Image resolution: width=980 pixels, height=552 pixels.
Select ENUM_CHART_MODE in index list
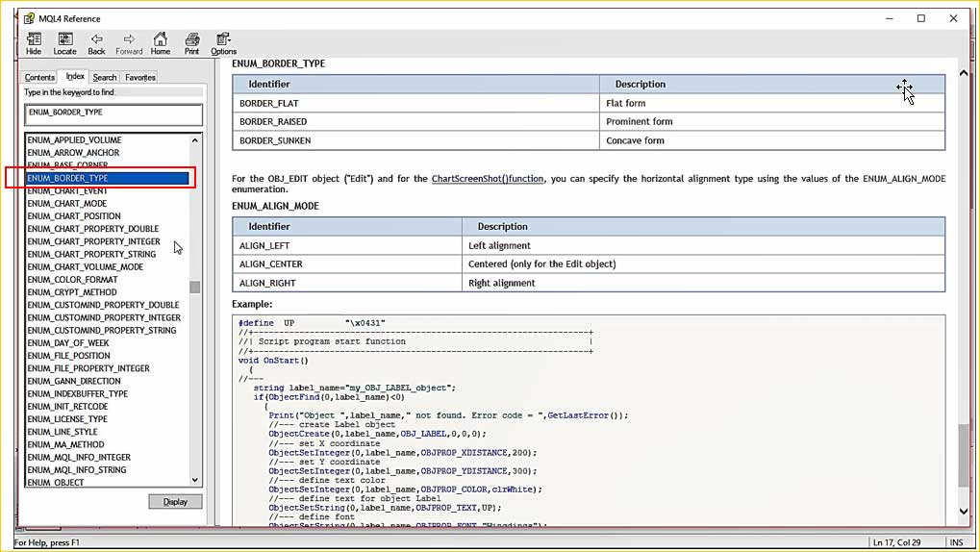(x=67, y=204)
